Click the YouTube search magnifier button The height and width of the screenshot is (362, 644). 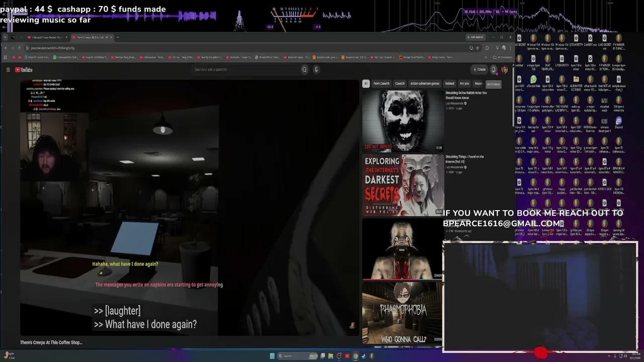[x=304, y=69]
